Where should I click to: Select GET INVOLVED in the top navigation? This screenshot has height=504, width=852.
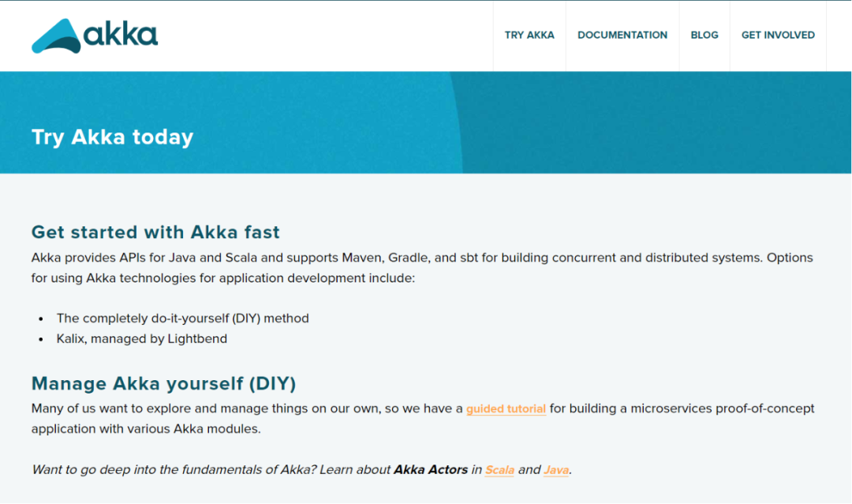[x=778, y=35]
